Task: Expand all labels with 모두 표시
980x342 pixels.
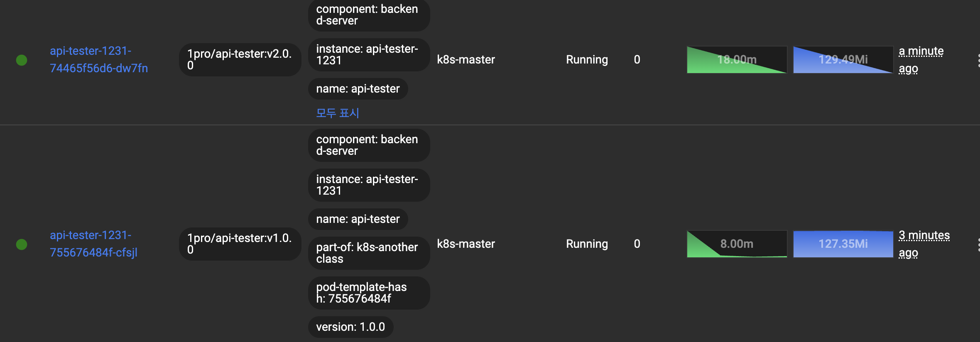Action: point(337,113)
